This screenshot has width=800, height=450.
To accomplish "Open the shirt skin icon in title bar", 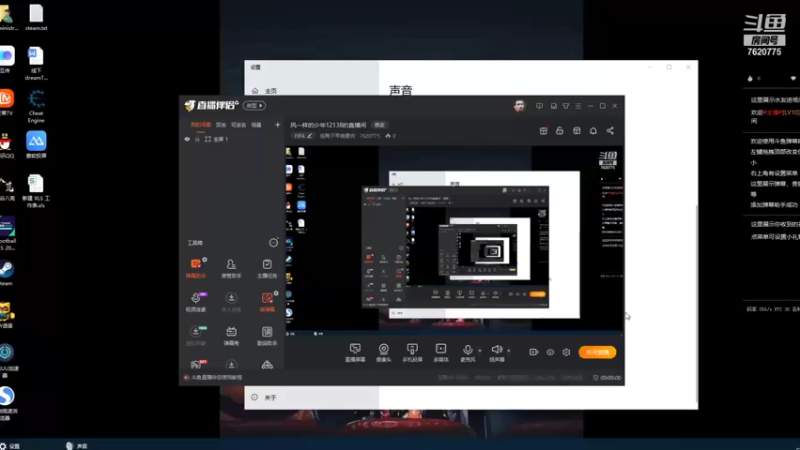I will click(566, 106).
